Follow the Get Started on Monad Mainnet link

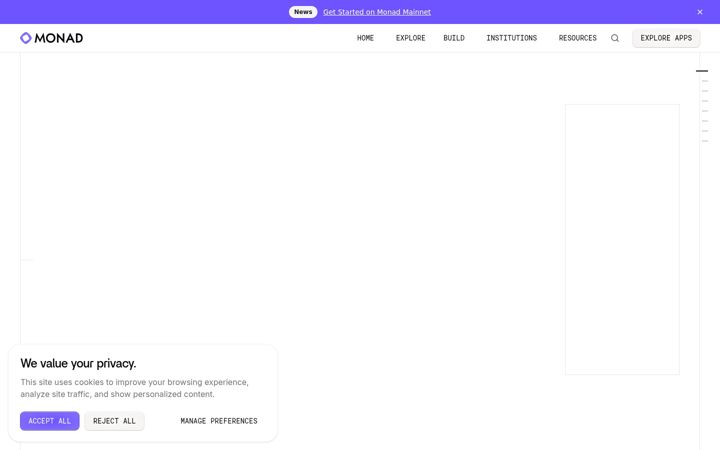pyautogui.click(x=377, y=12)
